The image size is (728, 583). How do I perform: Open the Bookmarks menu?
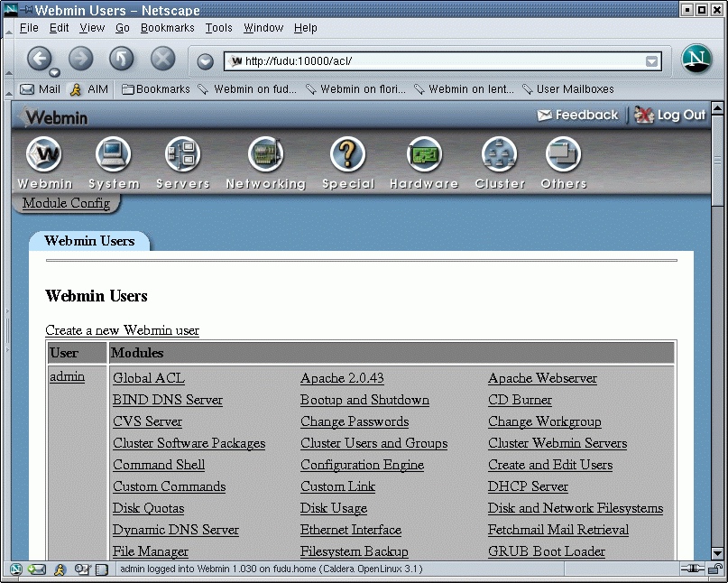click(167, 28)
